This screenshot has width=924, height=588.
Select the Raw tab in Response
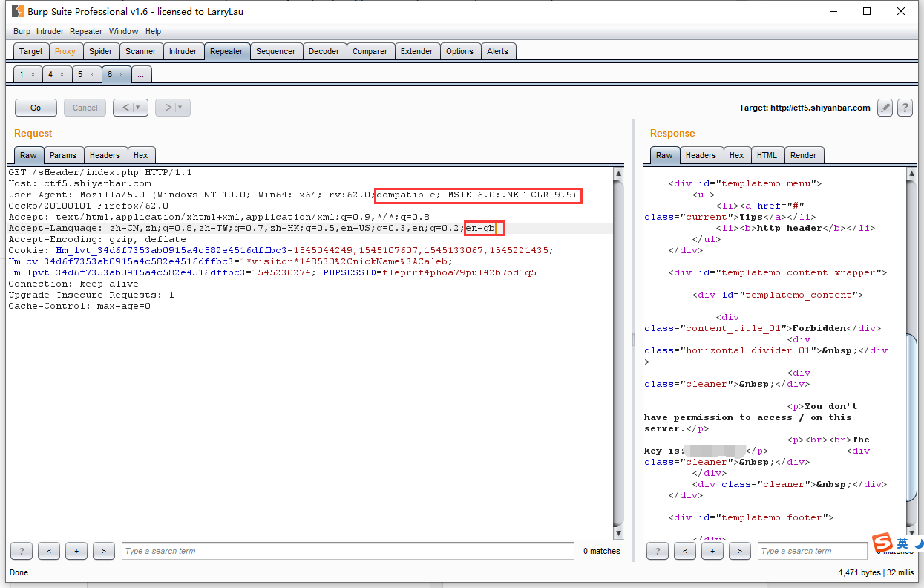[x=664, y=155]
